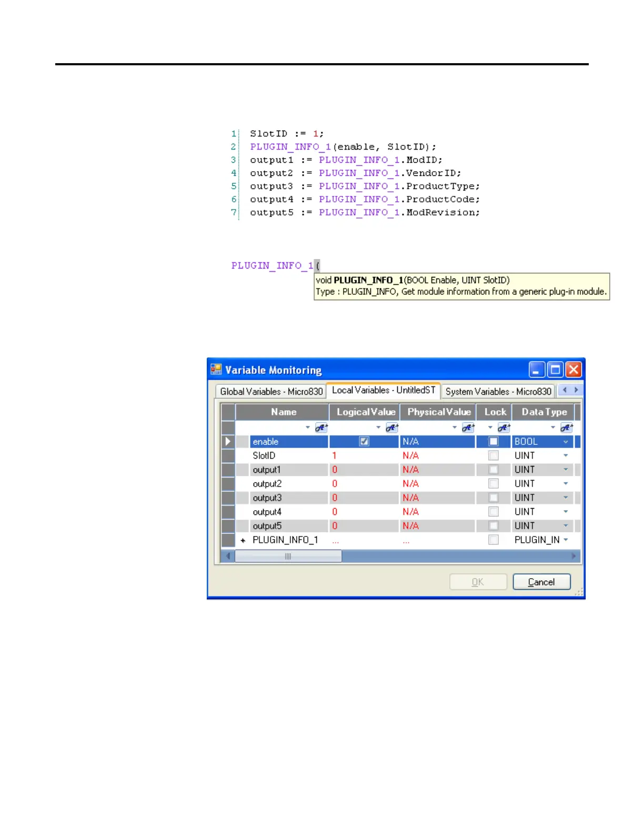Image resolution: width=644 pixels, height=834 pixels.
Task: Click the output4 physical value N/A
Action: click(x=410, y=512)
